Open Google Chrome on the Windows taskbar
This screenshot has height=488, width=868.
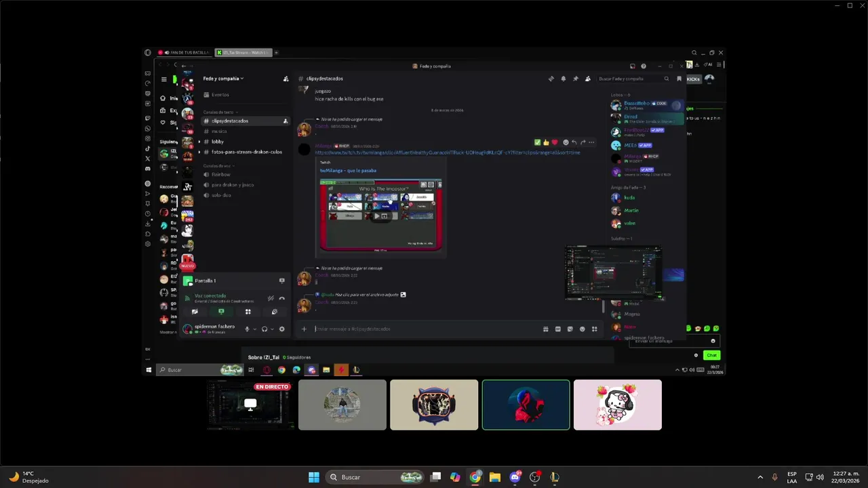pyautogui.click(x=475, y=477)
